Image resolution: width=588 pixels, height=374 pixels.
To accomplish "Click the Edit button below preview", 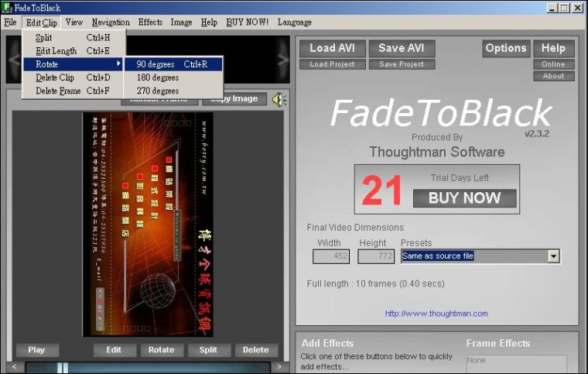I will [x=114, y=350].
